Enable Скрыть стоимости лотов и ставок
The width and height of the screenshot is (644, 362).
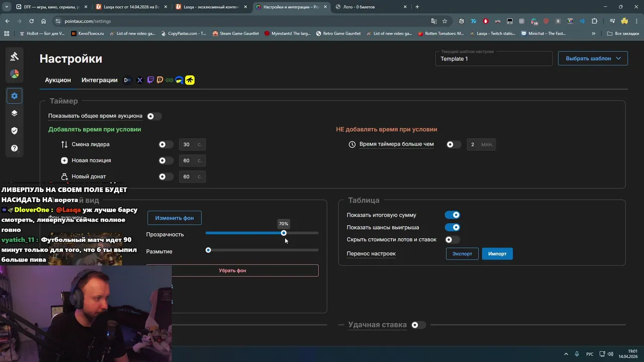coord(452,240)
